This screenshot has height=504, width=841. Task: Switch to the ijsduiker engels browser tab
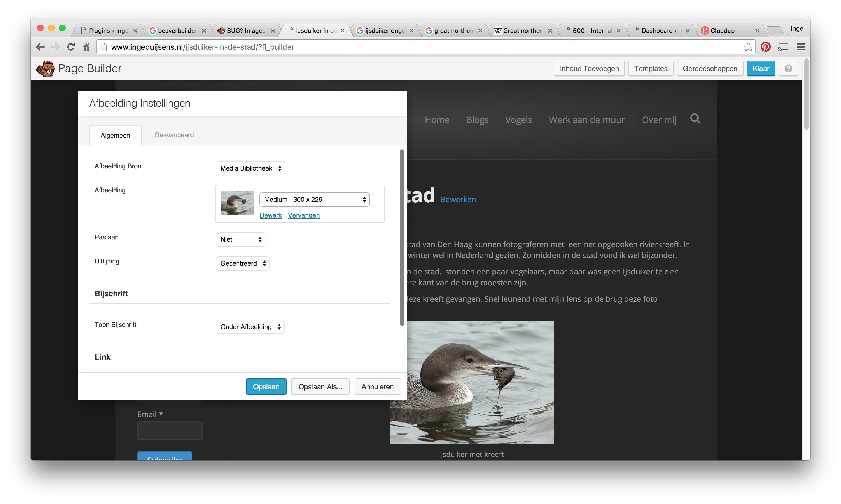point(385,31)
